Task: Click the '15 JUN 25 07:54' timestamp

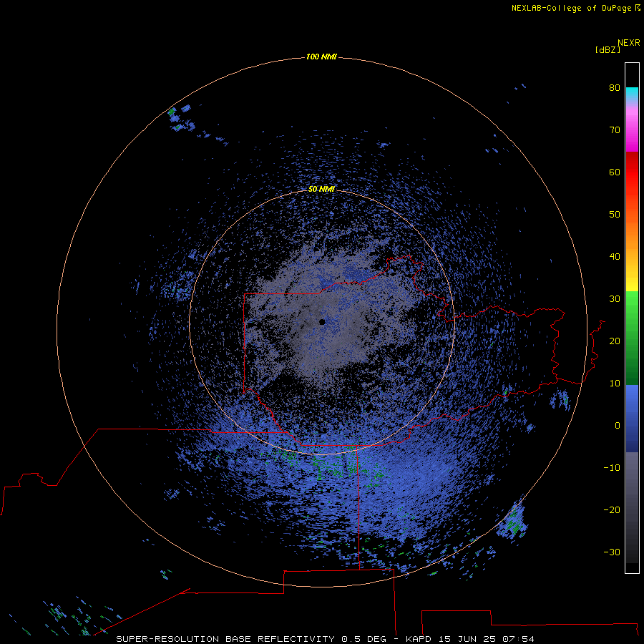Action: coord(487,639)
